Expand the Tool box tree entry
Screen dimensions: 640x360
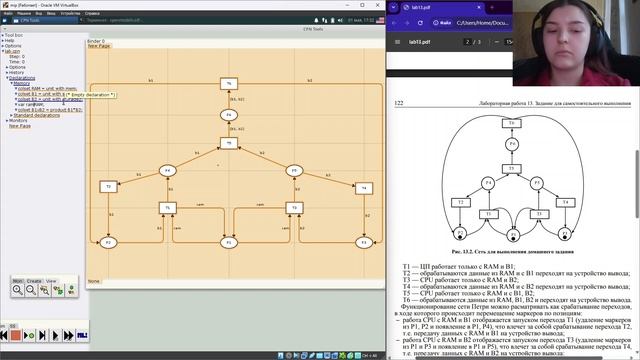pyautogui.click(x=2, y=36)
